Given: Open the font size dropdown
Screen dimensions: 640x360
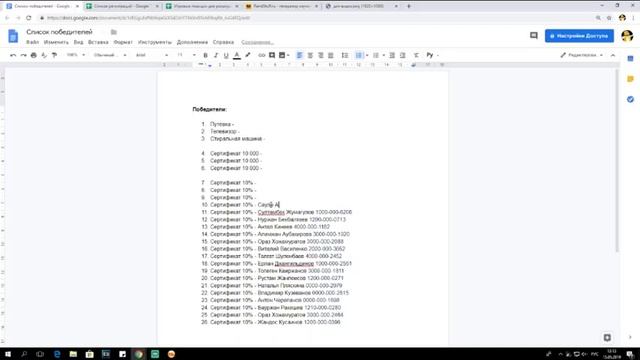Looking at the screenshot, I should [x=186, y=55].
